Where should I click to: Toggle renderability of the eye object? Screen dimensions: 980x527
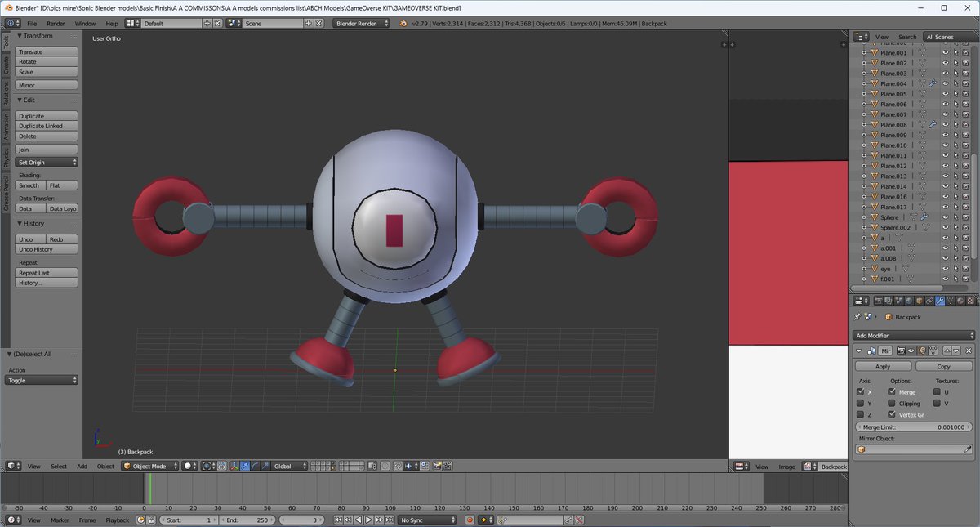[965, 269]
